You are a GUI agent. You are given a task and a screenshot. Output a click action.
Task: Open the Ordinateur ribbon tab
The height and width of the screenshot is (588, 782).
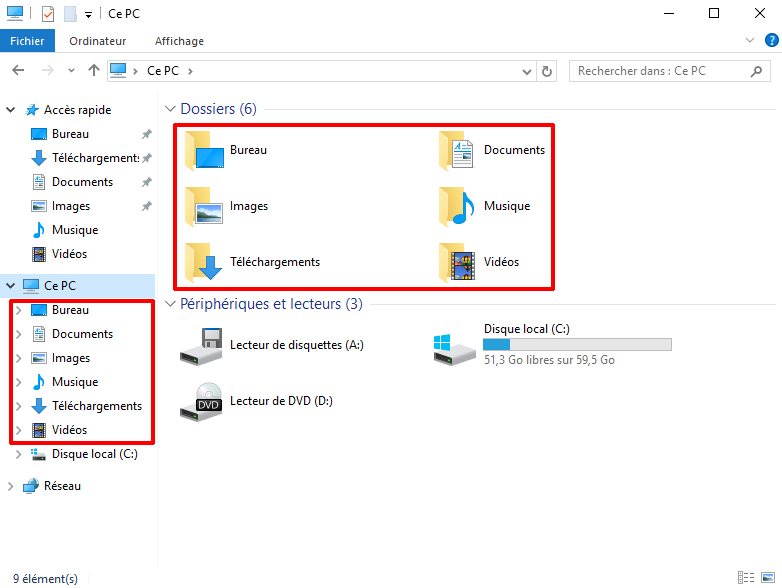tap(98, 41)
